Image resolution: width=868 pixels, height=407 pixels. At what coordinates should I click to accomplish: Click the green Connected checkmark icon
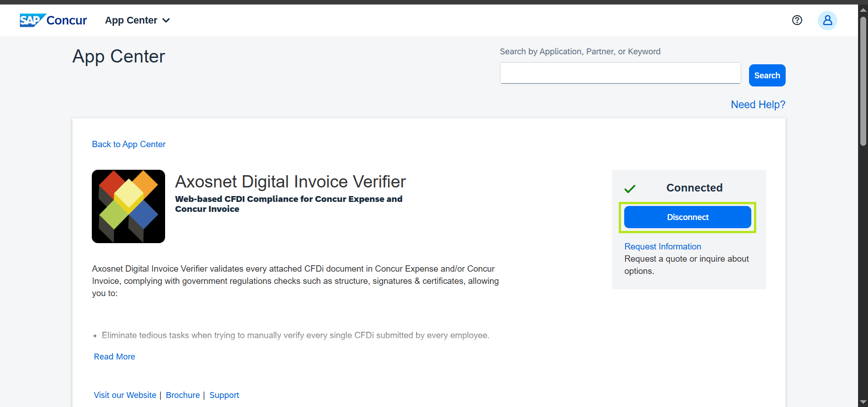[x=630, y=189]
